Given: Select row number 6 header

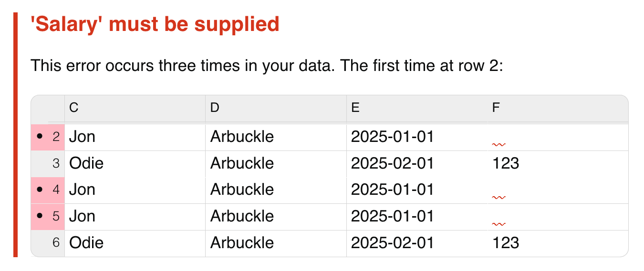Looking at the screenshot, I should 48,243.
